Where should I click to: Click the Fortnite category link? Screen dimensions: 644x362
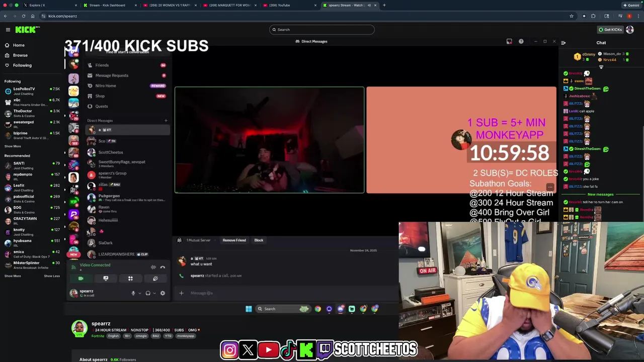coord(98,336)
